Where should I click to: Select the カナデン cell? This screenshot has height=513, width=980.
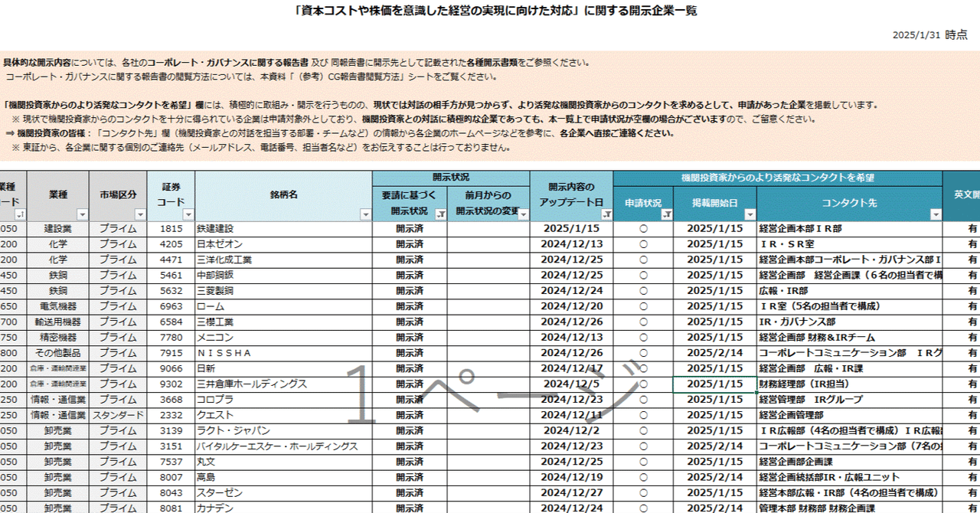click(283, 508)
